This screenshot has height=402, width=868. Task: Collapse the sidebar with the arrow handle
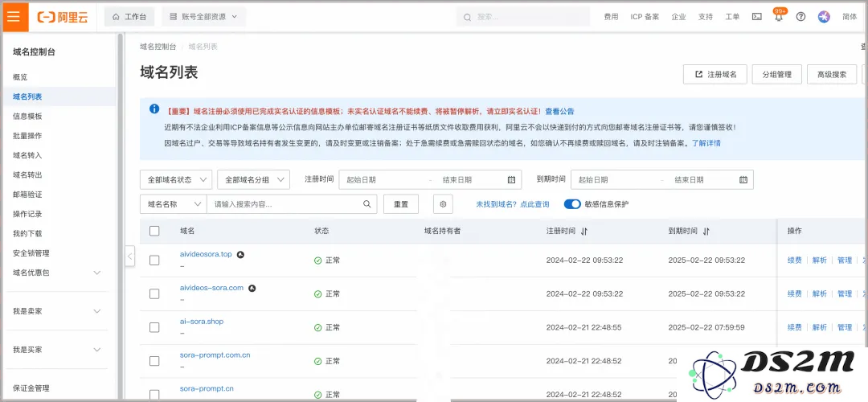click(129, 256)
